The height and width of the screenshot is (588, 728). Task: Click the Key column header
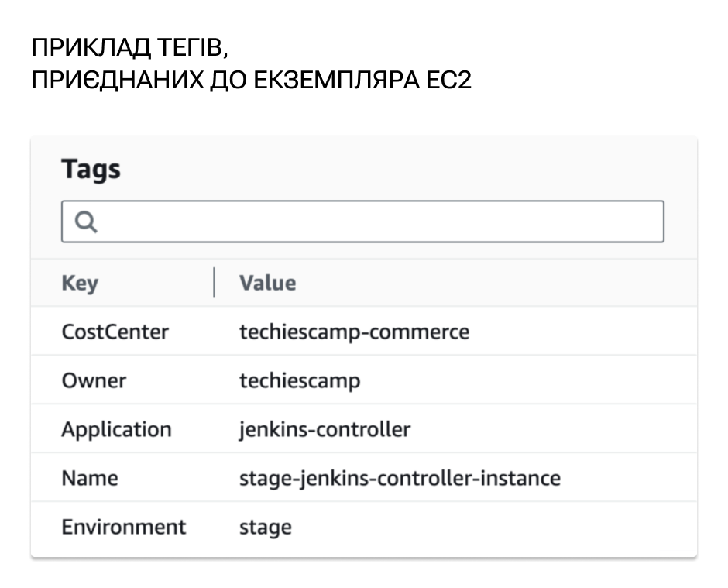tap(80, 283)
